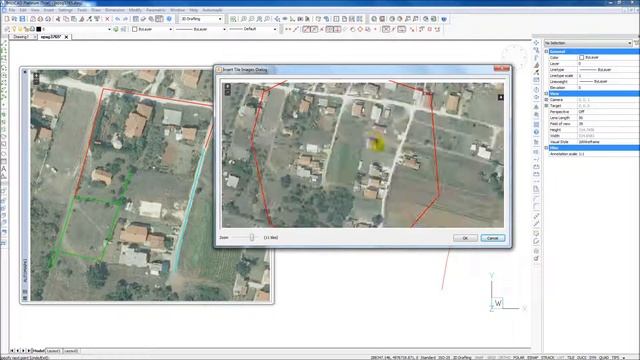Viewport: 640px width, 360px height.
Task: Open the Modify menu
Action: point(135,10)
